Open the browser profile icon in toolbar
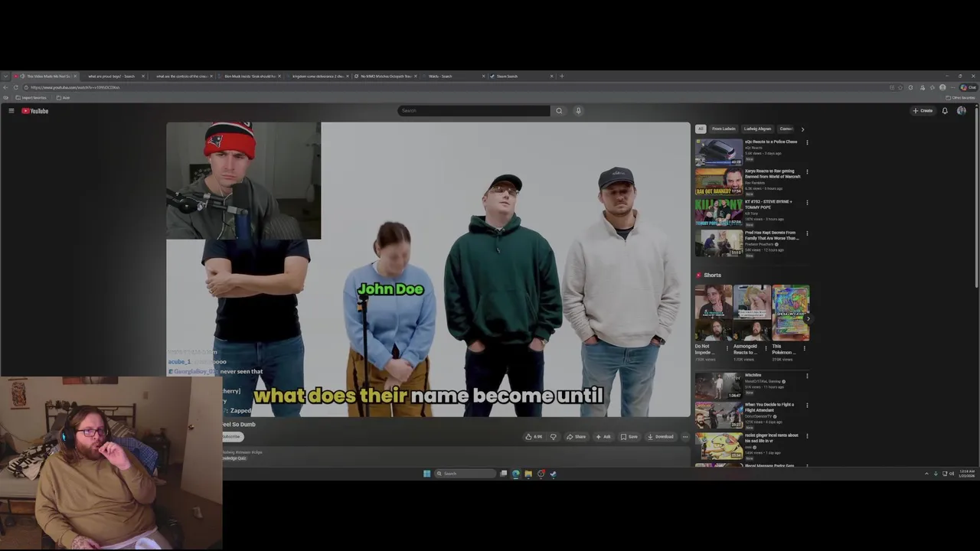980x551 pixels. tap(942, 87)
